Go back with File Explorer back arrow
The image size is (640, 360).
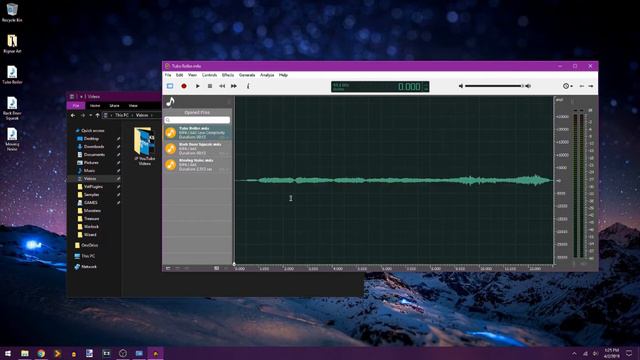pos(73,116)
